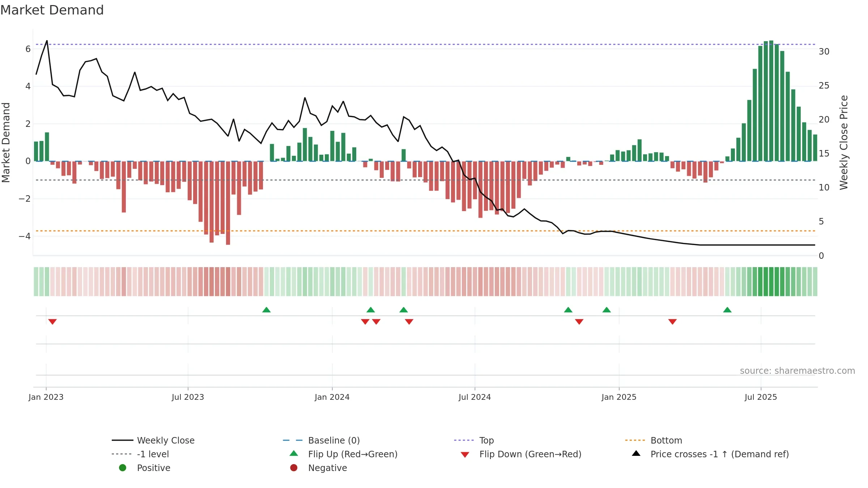
Task: Click the Jan 2024 x-axis label
Action: tap(332, 397)
